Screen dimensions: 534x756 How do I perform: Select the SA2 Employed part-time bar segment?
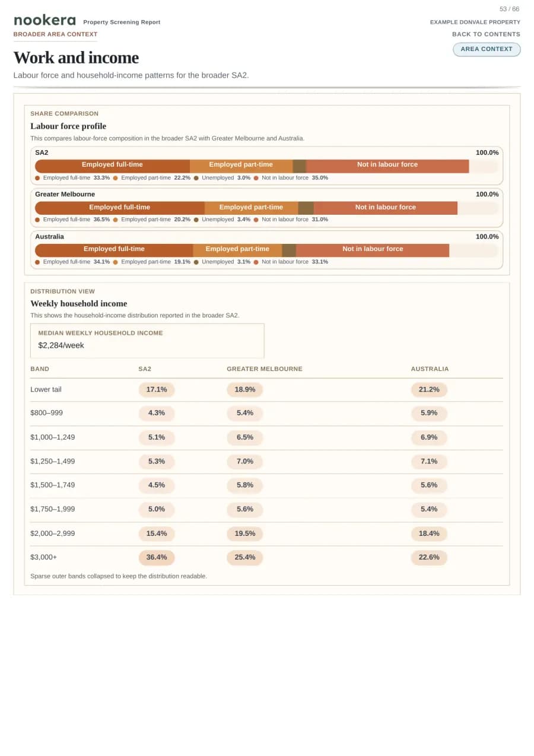(241, 166)
